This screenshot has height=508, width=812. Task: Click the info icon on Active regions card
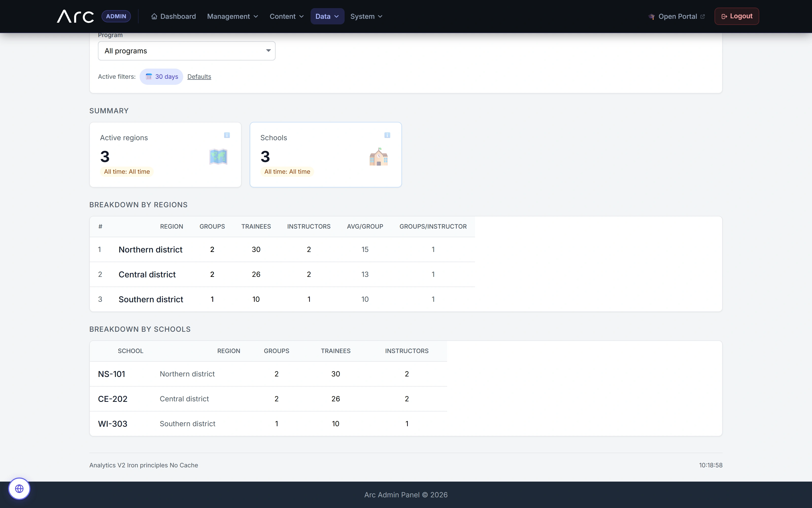(227, 135)
